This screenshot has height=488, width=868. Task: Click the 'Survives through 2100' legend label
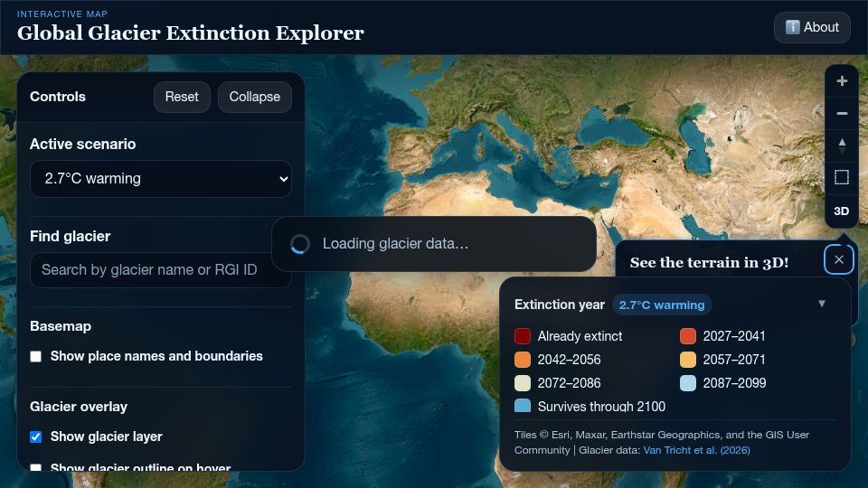click(x=601, y=407)
